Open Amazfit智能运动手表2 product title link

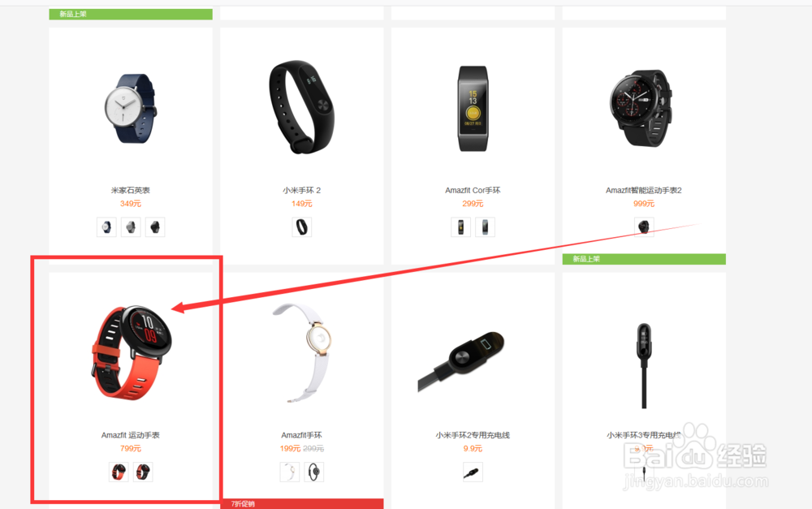(644, 190)
